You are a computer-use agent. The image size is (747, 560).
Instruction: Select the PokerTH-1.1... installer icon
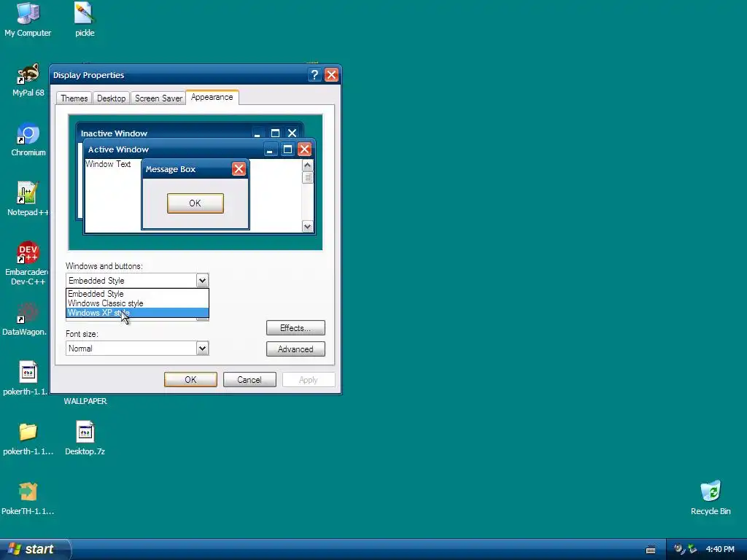(x=28, y=499)
